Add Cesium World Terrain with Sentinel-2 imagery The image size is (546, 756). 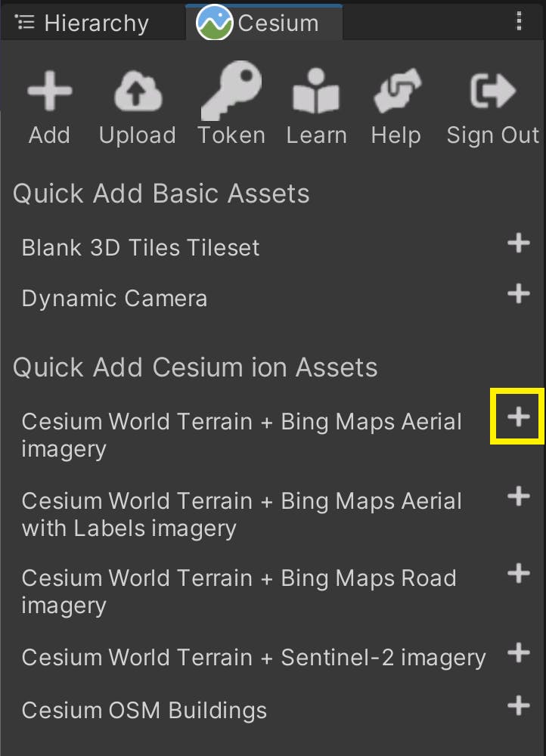[x=518, y=653]
